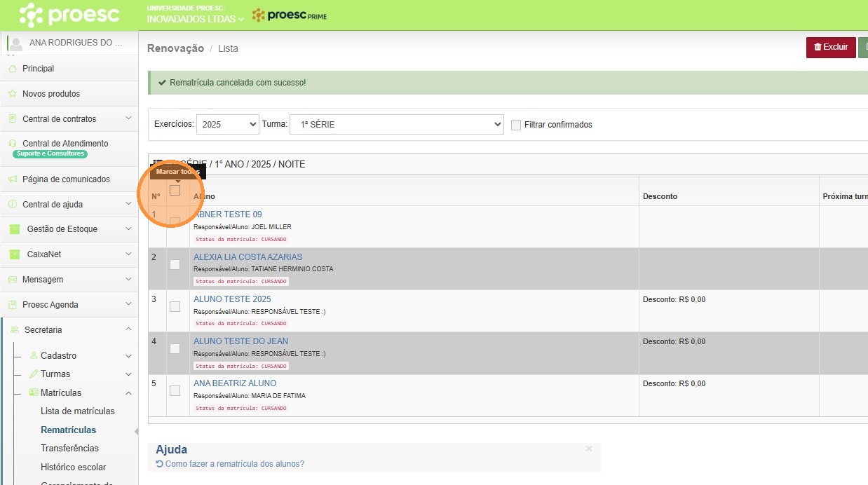Open Lista de matrículas menu item
The image size is (868, 485).
[x=78, y=411]
